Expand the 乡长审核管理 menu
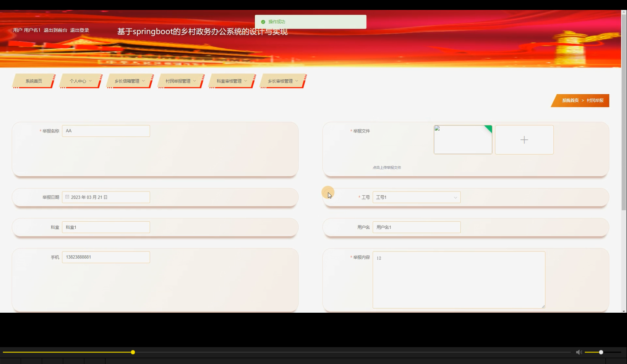This screenshot has height=364, width=627. pyautogui.click(x=283, y=81)
